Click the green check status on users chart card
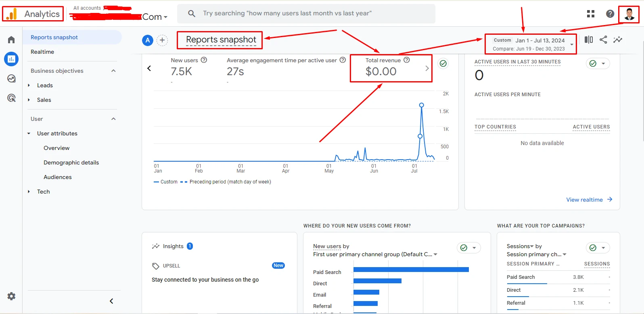 [443, 63]
